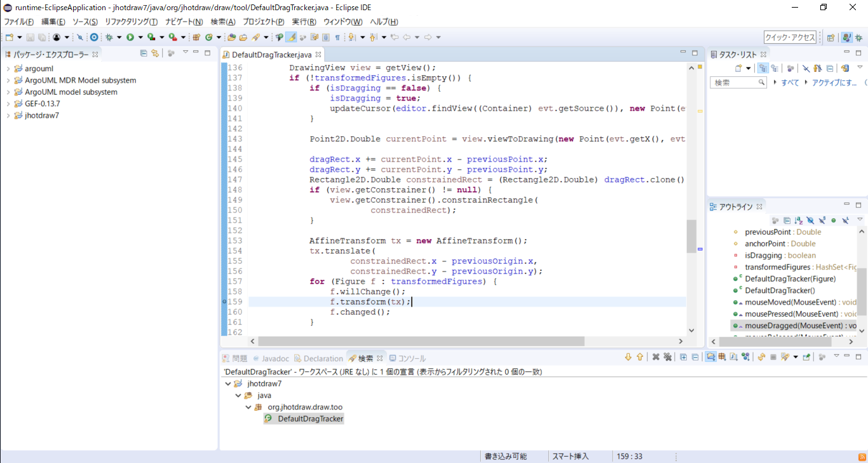868x463 pixels.
Task: Expand jhotdraw7 project in Package Explorer
Action: point(8,115)
